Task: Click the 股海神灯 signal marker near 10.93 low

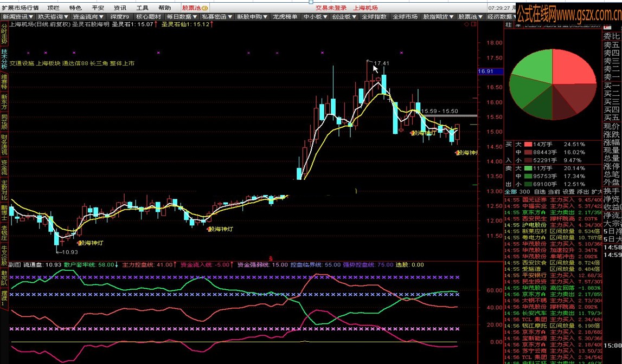Action: point(91,243)
